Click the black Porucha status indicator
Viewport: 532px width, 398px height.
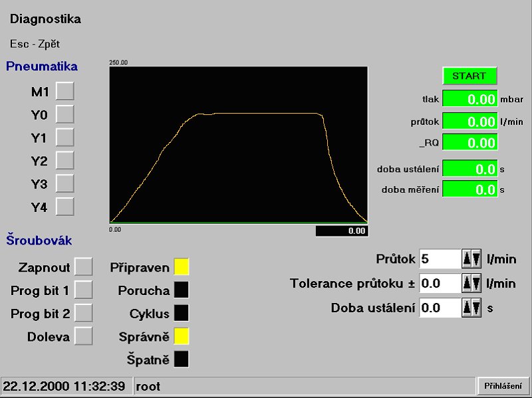pyautogui.click(x=182, y=290)
